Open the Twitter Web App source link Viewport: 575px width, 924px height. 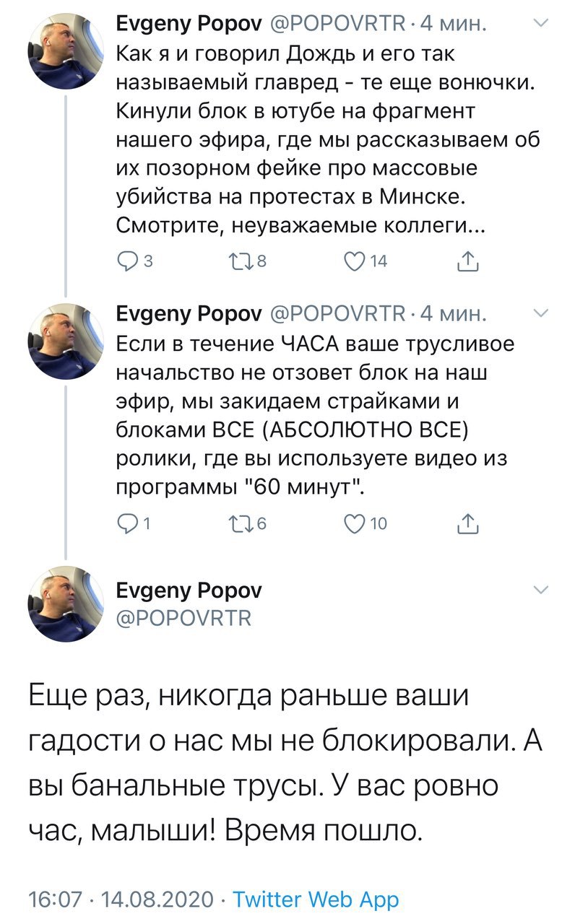pyautogui.click(x=317, y=900)
